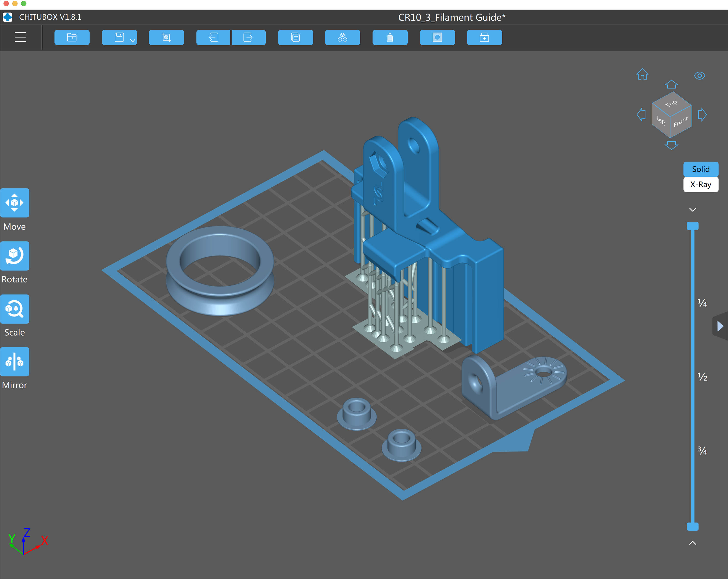Select the lower small bushing model
This screenshot has width=728, height=579.
coord(401,445)
